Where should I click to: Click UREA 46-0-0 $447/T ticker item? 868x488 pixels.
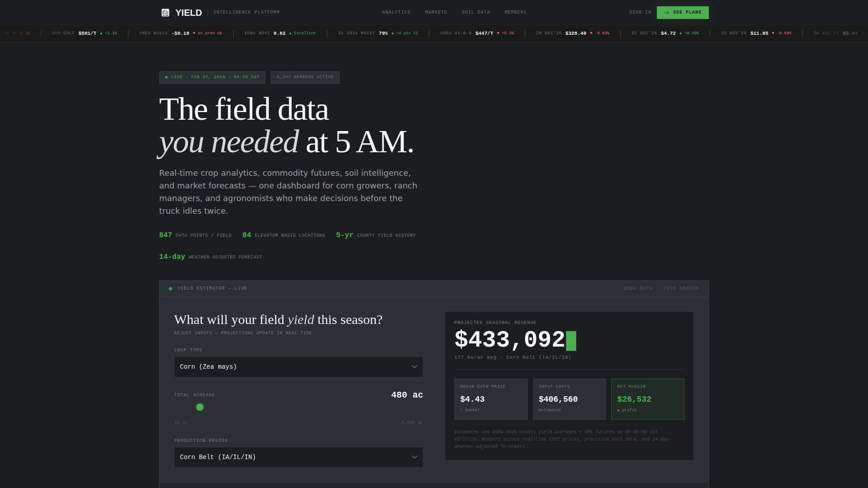point(477,33)
